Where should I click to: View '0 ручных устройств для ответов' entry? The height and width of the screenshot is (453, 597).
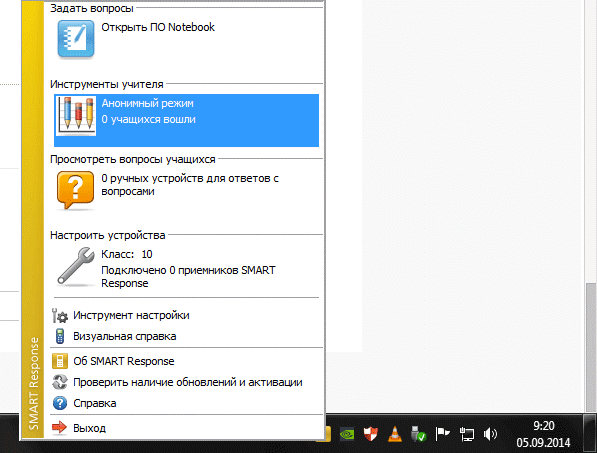[x=190, y=185]
